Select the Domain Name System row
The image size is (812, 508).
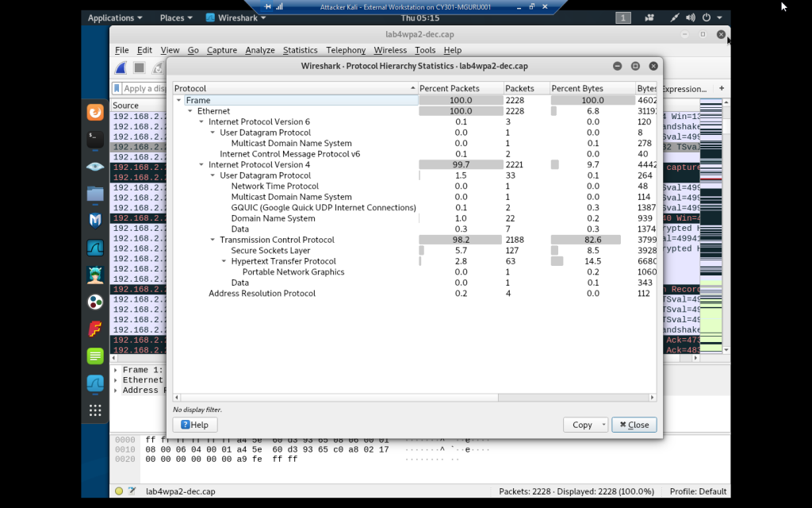tap(414, 218)
